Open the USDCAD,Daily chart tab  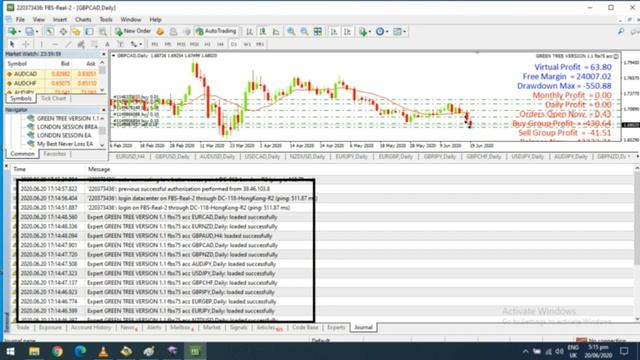point(262,157)
